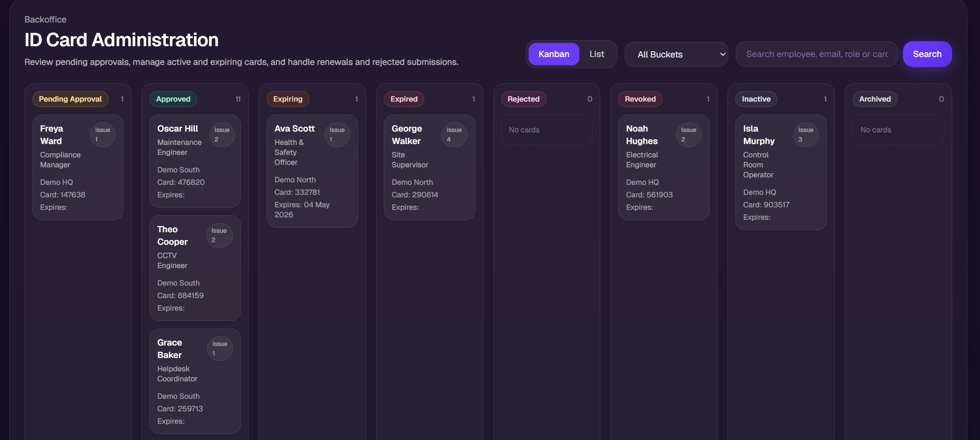Click the Rejected column label

coord(524,99)
